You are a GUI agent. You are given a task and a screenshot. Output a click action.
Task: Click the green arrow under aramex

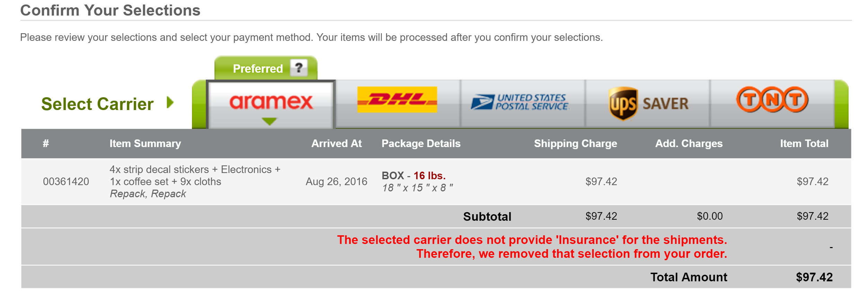pos(269,121)
